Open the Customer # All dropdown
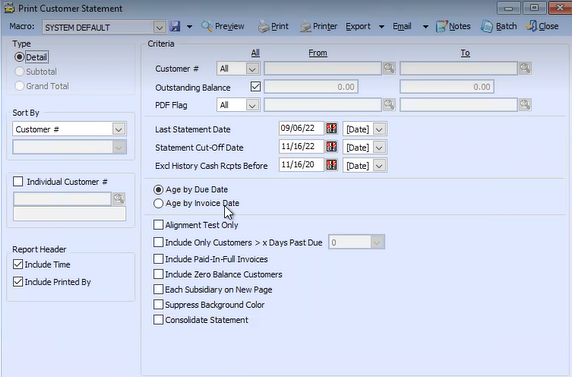This screenshot has height=377, width=572. click(252, 69)
